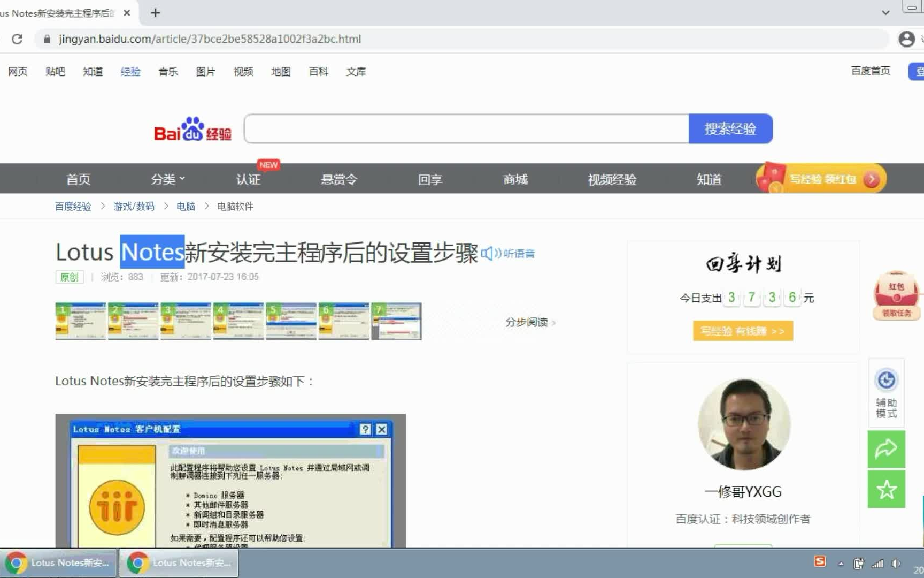Open the taskbar clipboard tray icon
This screenshot has width=924, height=578.
coord(859,564)
